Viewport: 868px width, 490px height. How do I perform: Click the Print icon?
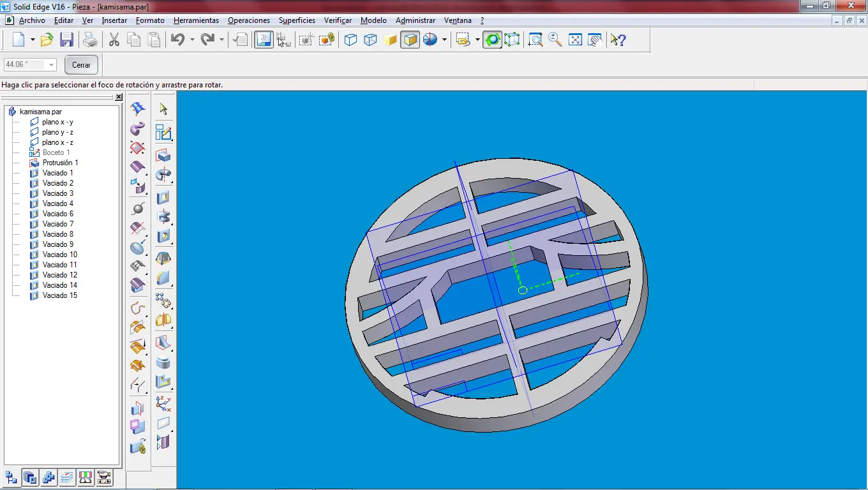(90, 40)
